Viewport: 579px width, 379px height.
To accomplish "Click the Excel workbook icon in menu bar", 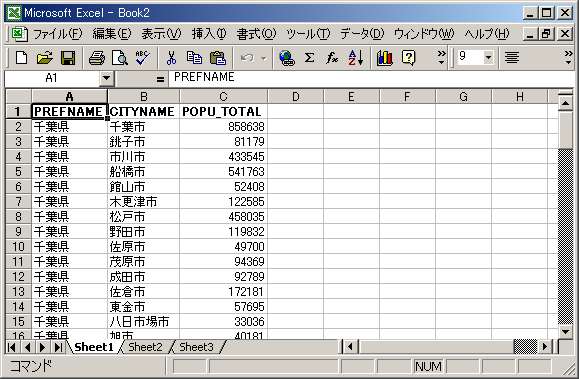I will (x=19, y=34).
